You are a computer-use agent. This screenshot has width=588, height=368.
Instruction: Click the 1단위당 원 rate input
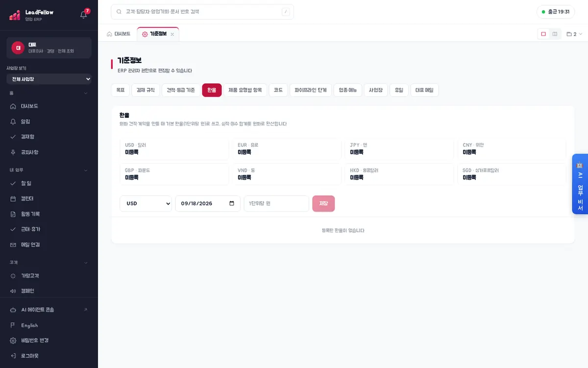click(x=276, y=204)
